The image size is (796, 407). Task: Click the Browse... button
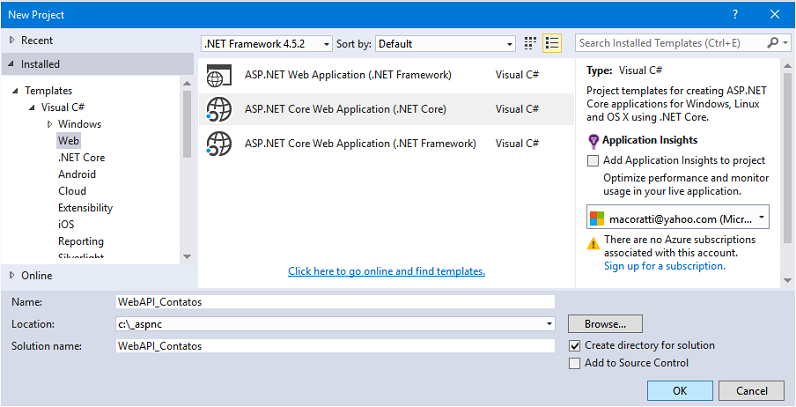click(605, 324)
